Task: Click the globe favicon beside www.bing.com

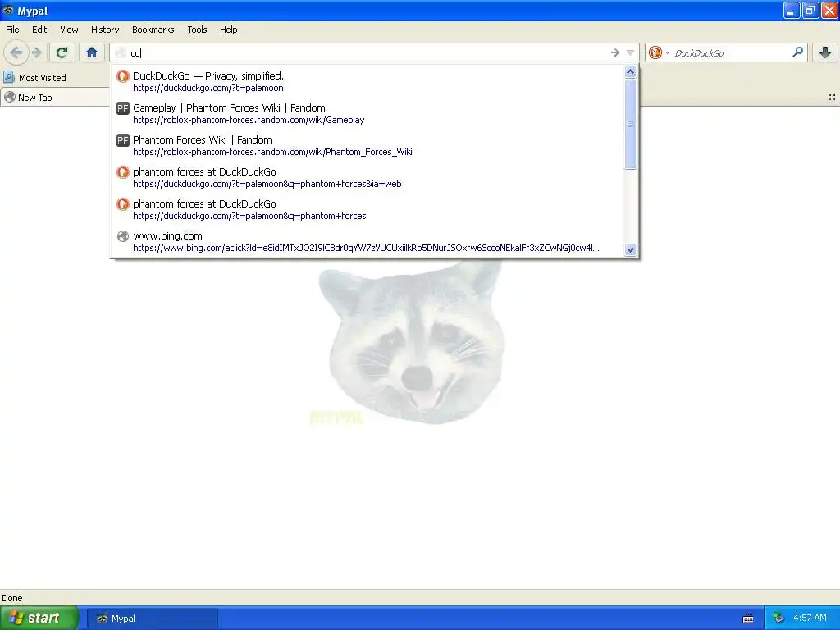Action: tap(123, 235)
